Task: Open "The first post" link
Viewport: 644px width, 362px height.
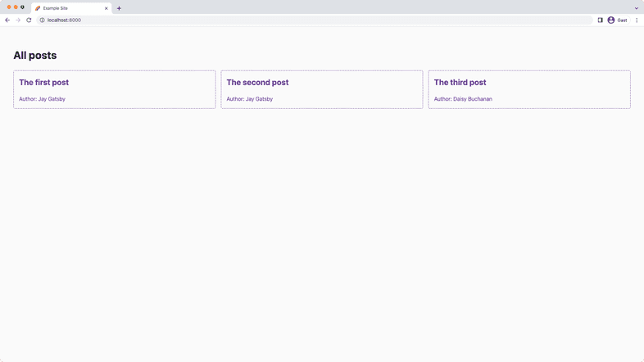Action: pos(44,83)
